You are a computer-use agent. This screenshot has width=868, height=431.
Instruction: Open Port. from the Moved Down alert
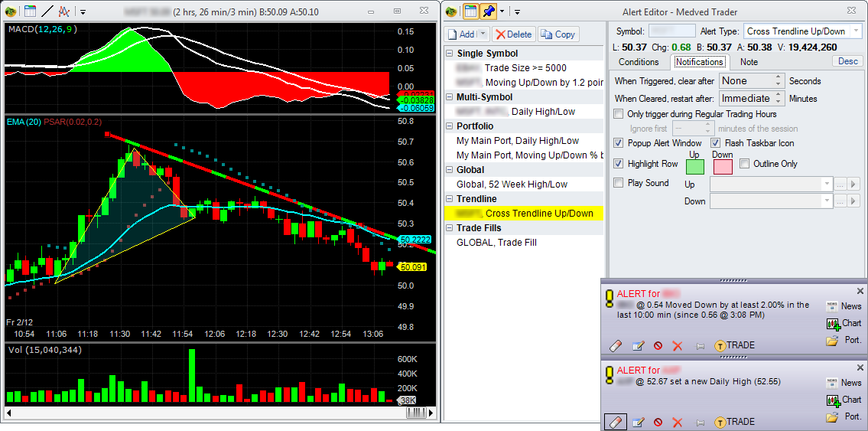coord(844,340)
